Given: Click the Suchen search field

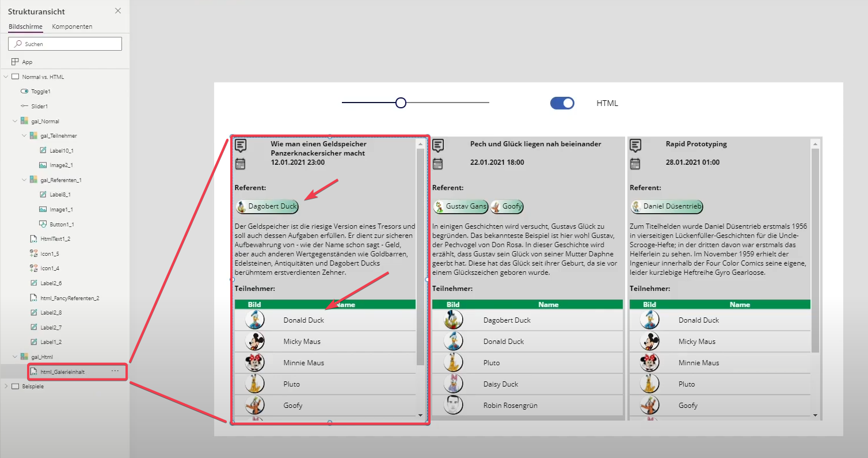Looking at the screenshot, I should pyautogui.click(x=65, y=44).
